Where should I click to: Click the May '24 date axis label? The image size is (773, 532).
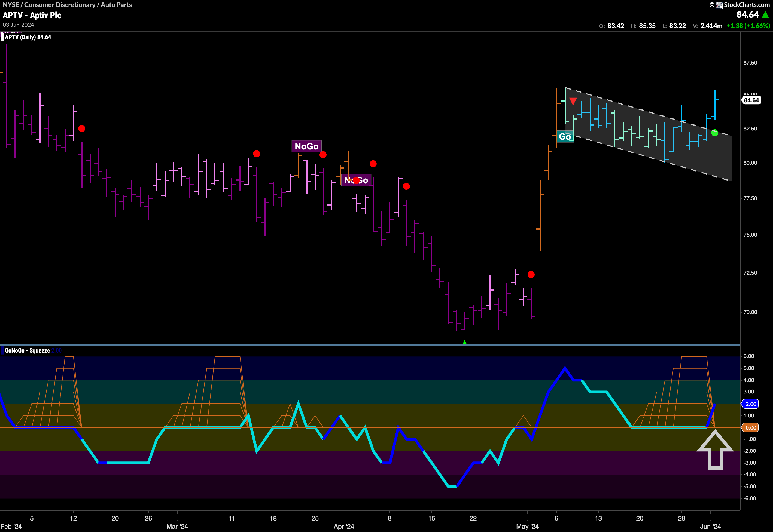click(x=528, y=526)
